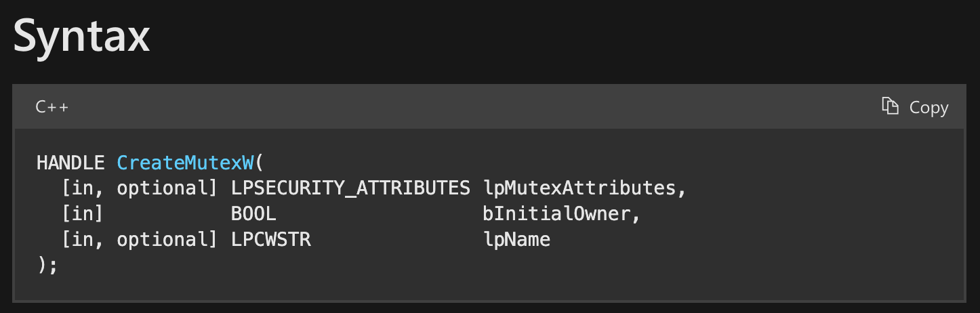Select the lpName parameter
The width and height of the screenshot is (980, 313).
pyautogui.click(x=516, y=240)
